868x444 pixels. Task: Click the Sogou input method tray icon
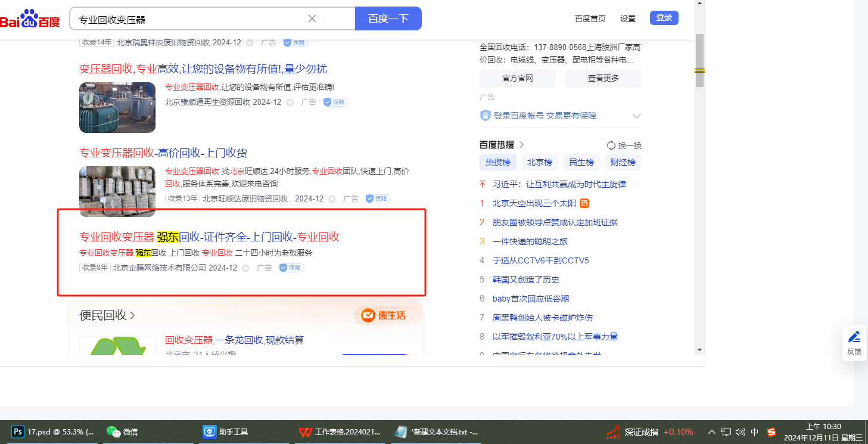(x=771, y=432)
